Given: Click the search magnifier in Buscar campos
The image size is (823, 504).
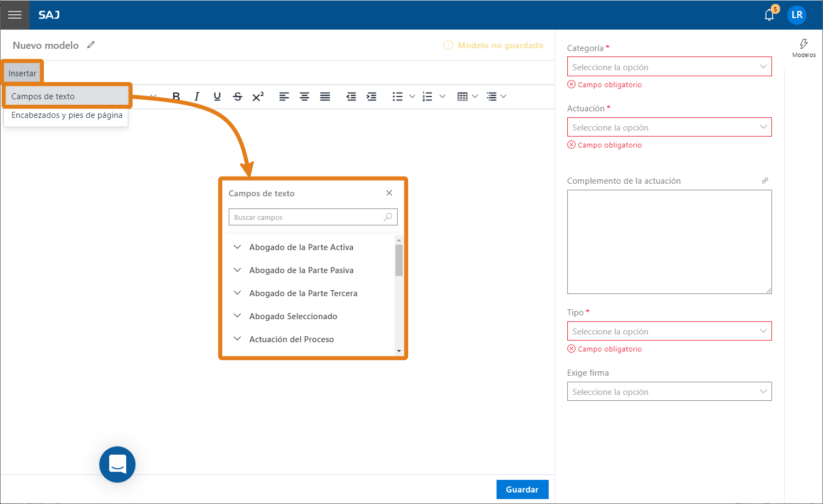Looking at the screenshot, I should (388, 217).
